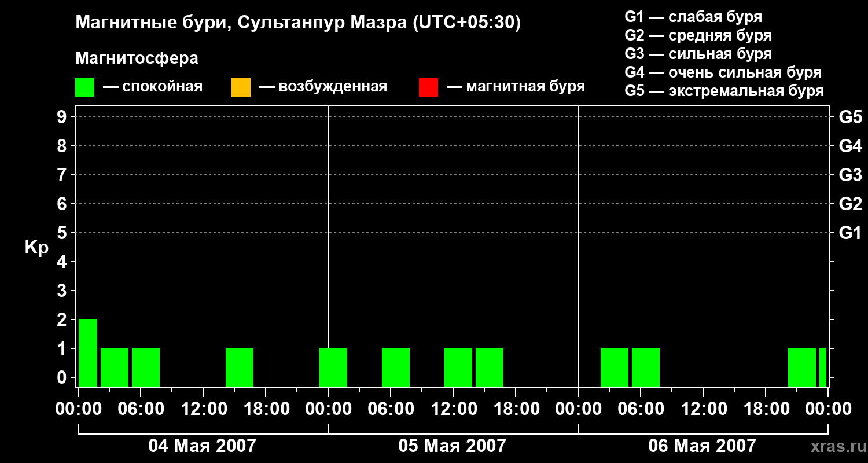This screenshot has height=463, width=868.
Task: Select the 'Магнитосфера' legend heading
Action: [x=137, y=58]
